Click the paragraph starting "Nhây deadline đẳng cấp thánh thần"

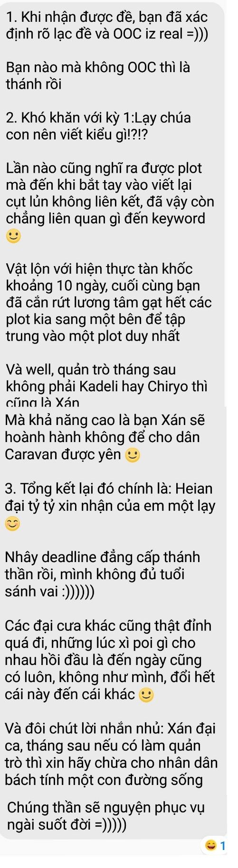[103, 574]
